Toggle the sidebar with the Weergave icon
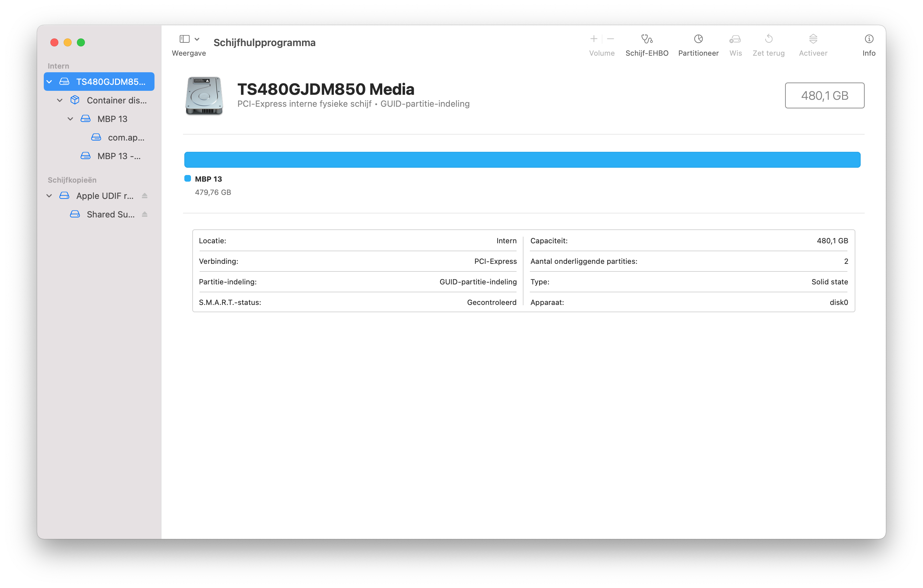Screen dimensions: 923x588 184,39
